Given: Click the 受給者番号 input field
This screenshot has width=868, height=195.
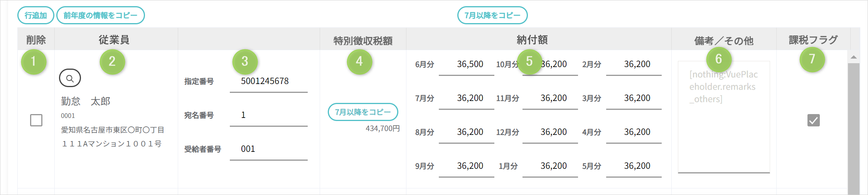Looking at the screenshot, I should click(x=268, y=149).
